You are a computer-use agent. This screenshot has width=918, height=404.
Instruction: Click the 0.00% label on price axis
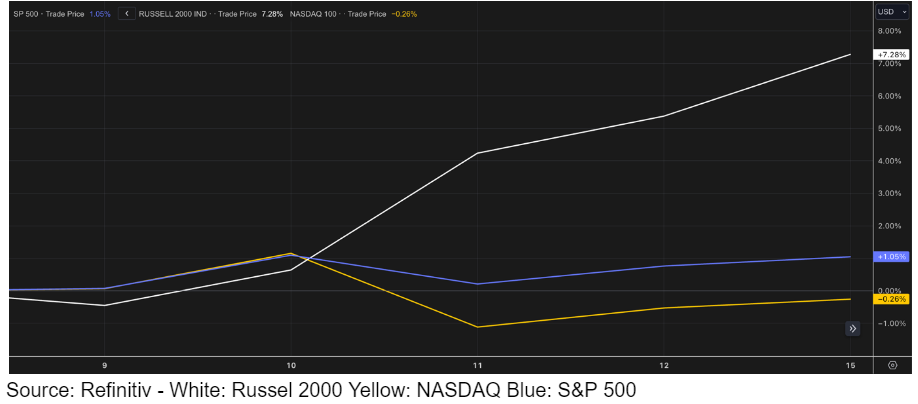(890, 290)
